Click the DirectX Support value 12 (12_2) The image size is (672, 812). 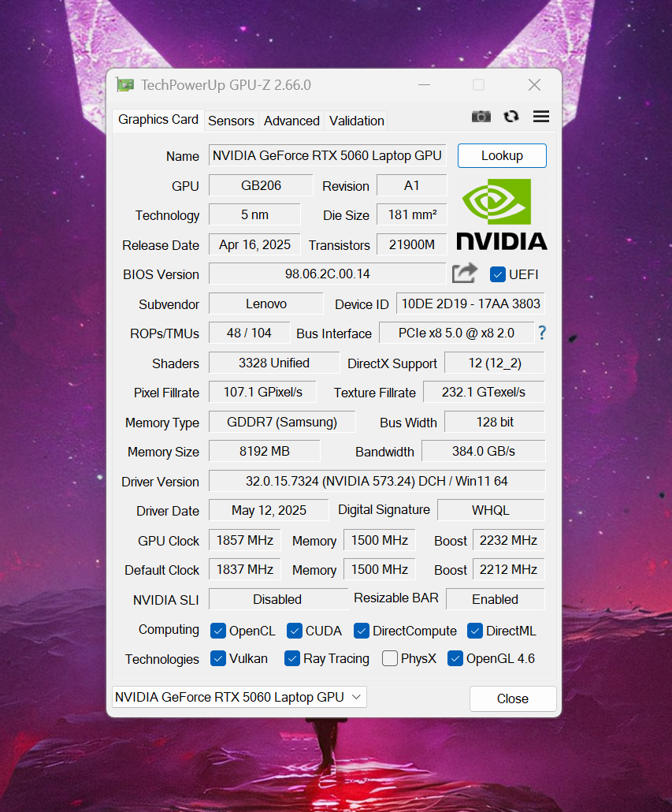[x=495, y=363]
